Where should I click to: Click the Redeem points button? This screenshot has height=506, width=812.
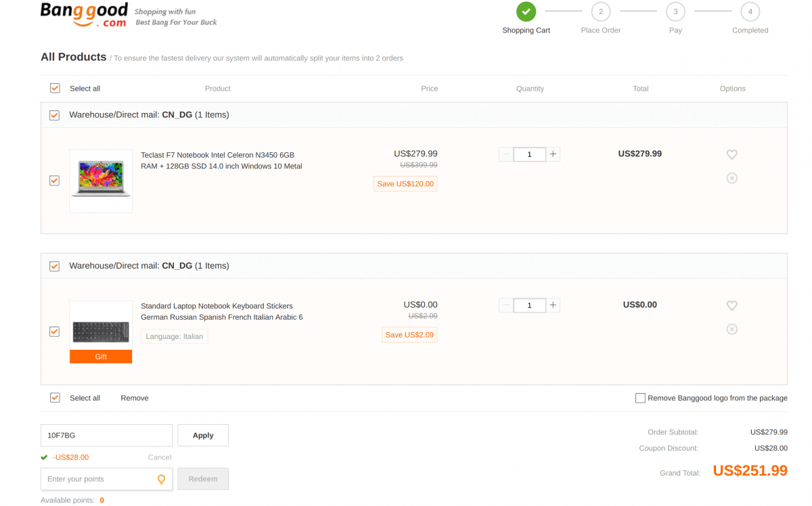coord(203,479)
